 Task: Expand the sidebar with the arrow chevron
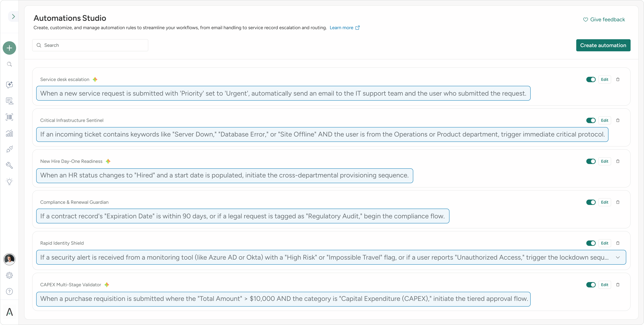click(x=13, y=17)
